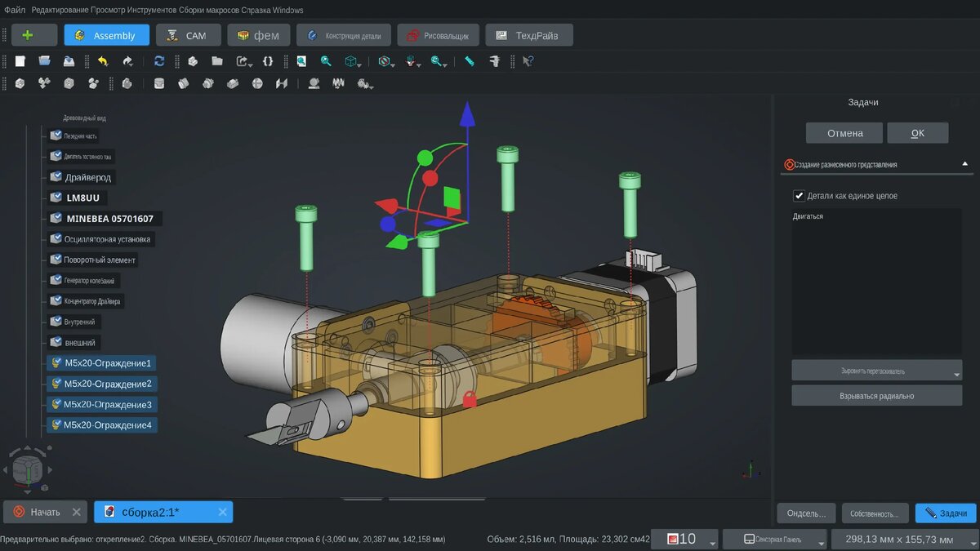Click the green rotation sphere on gizmo

425,157
